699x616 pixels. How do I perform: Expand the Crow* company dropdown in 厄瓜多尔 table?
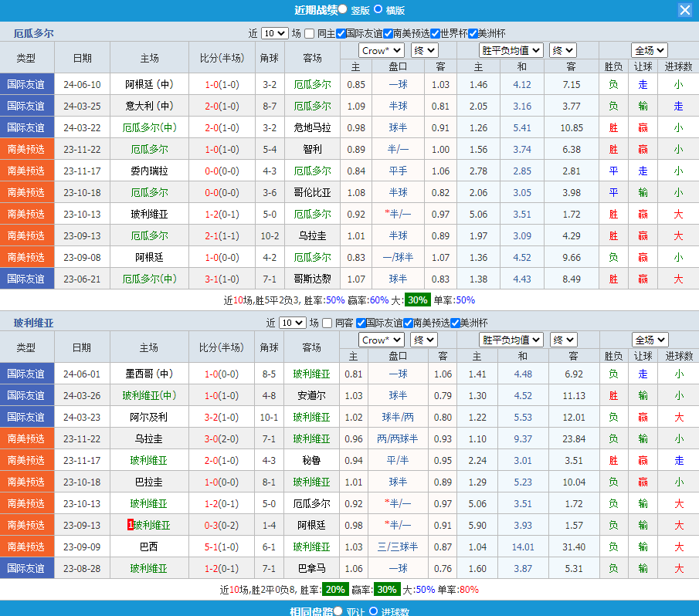click(382, 50)
